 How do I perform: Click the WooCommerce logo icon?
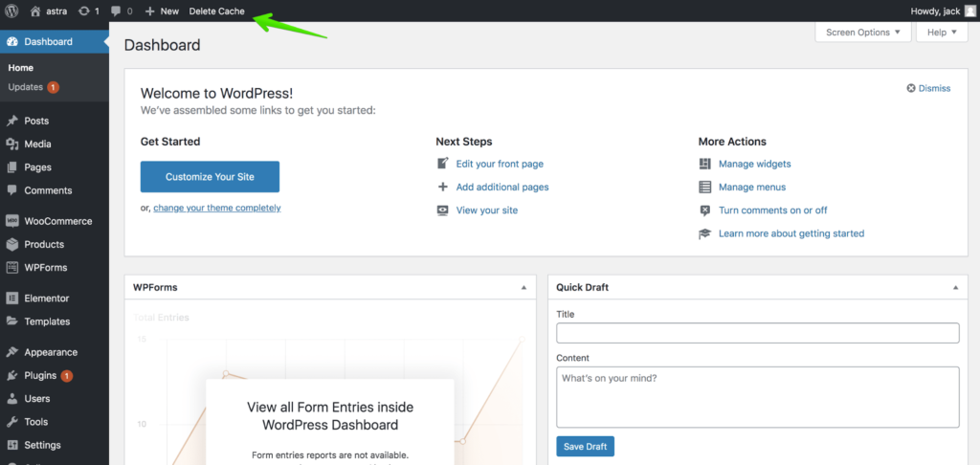coord(11,221)
